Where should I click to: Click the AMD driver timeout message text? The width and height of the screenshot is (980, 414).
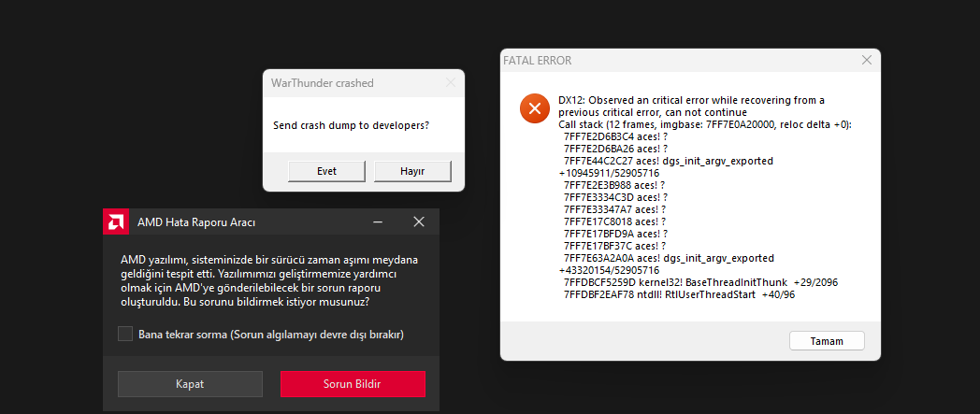[269, 281]
